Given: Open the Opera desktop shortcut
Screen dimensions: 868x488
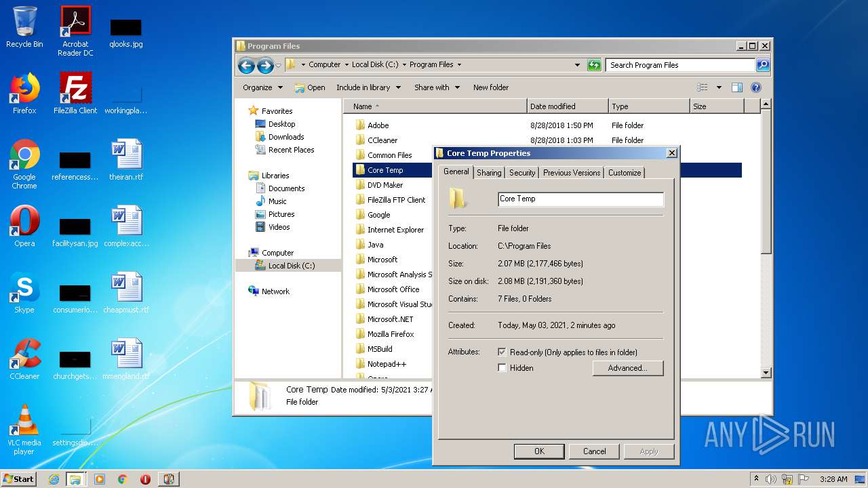Looking at the screenshot, I should pyautogui.click(x=24, y=226).
